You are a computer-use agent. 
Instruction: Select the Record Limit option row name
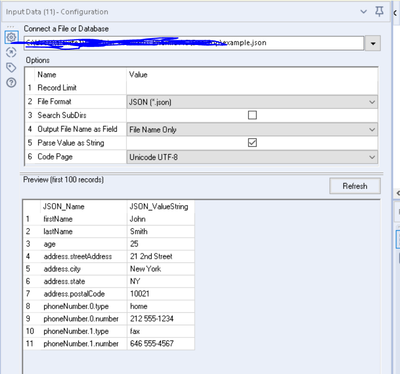click(x=57, y=88)
